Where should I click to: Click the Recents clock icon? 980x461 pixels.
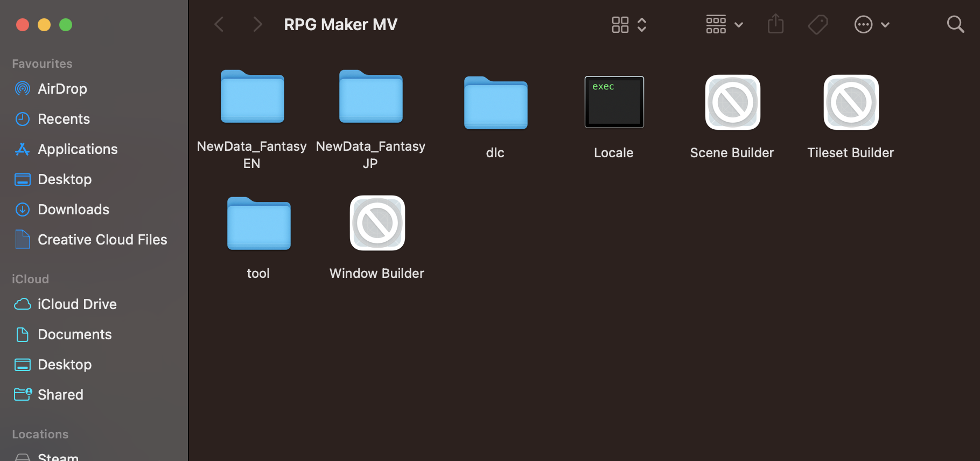23,119
